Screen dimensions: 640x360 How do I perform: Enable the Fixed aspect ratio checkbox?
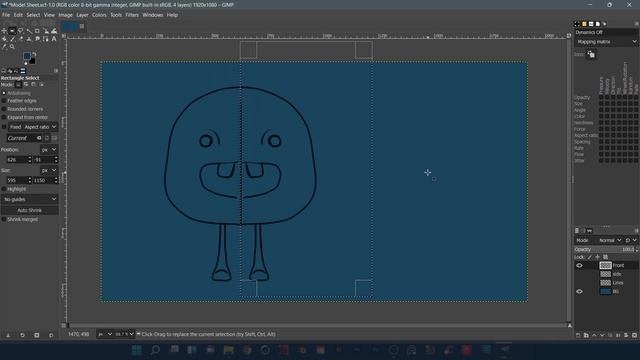pos(4,127)
